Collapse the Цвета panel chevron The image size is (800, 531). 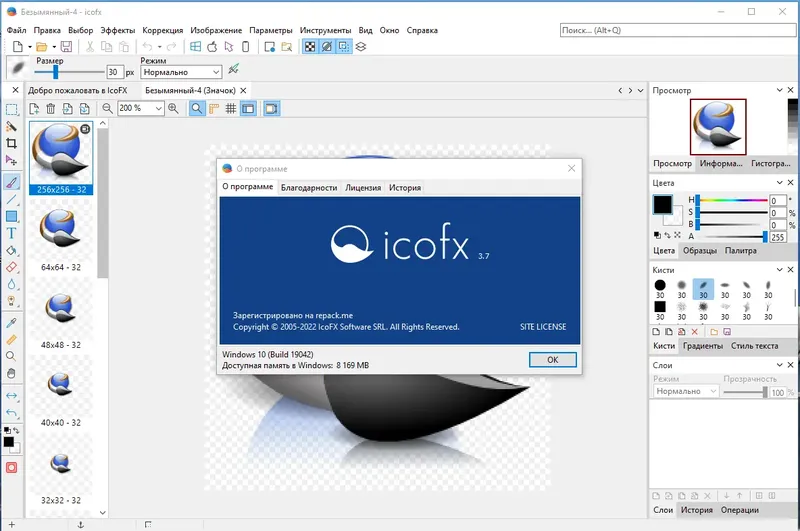tap(780, 183)
